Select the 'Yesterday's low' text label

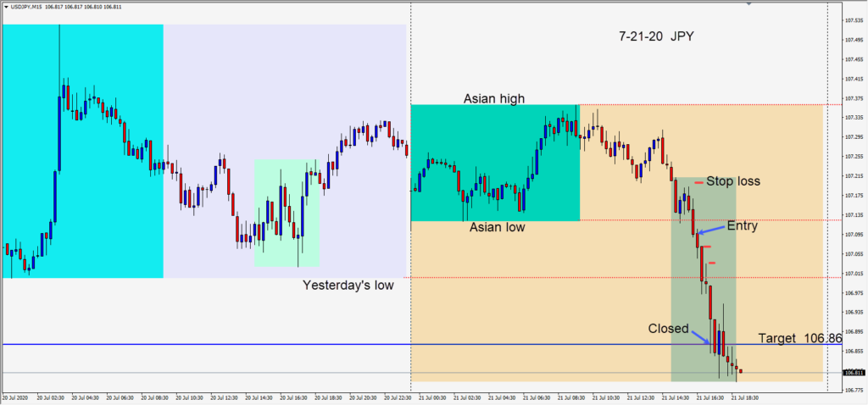pos(348,286)
